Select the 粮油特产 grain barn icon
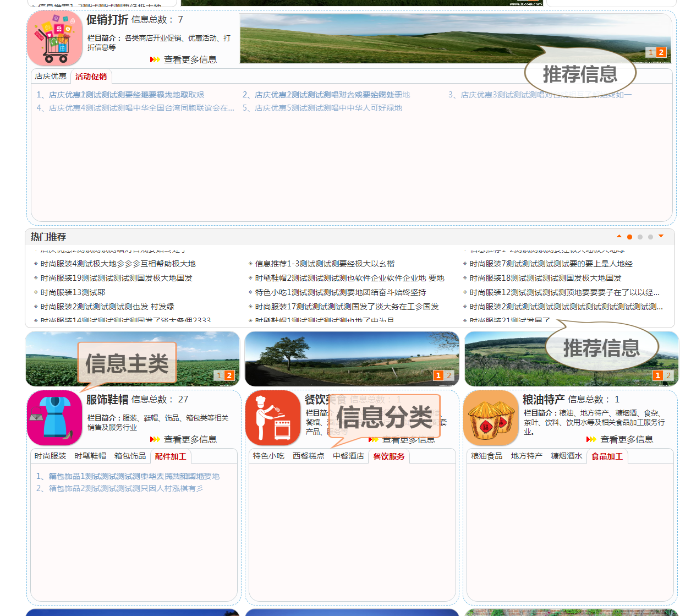The height and width of the screenshot is (616, 691). (x=491, y=418)
